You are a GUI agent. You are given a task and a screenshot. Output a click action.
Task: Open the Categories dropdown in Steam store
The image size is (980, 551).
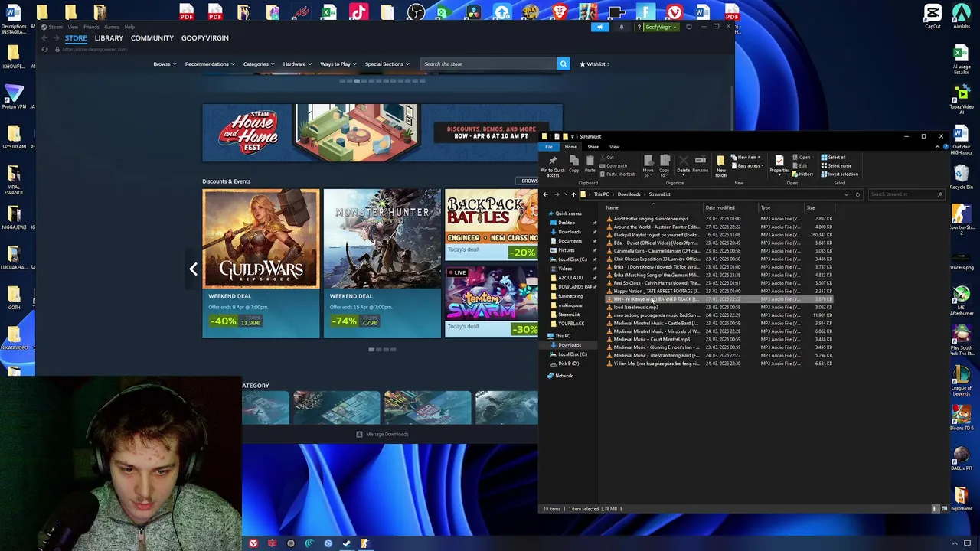pos(259,64)
